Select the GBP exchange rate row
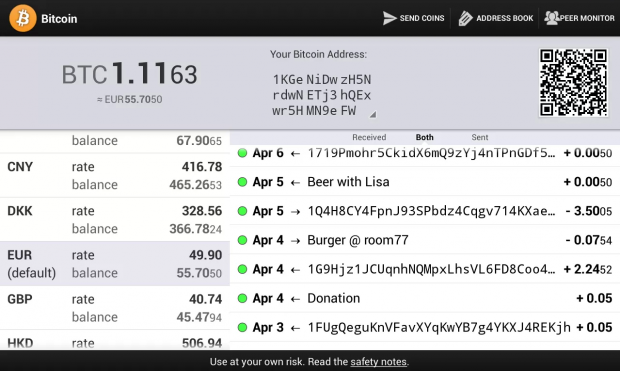Screen dimensions: 620x371 pos(115,308)
